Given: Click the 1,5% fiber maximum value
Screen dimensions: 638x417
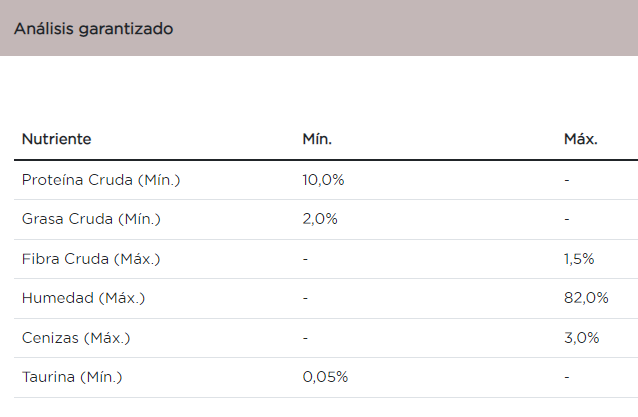Looking at the screenshot, I should click(579, 259).
